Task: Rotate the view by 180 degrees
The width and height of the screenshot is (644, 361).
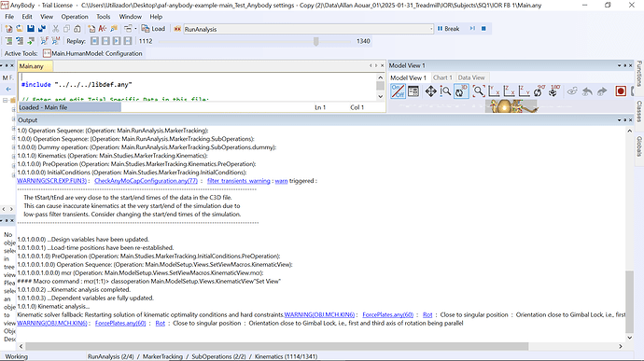Action: pyautogui.click(x=554, y=91)
